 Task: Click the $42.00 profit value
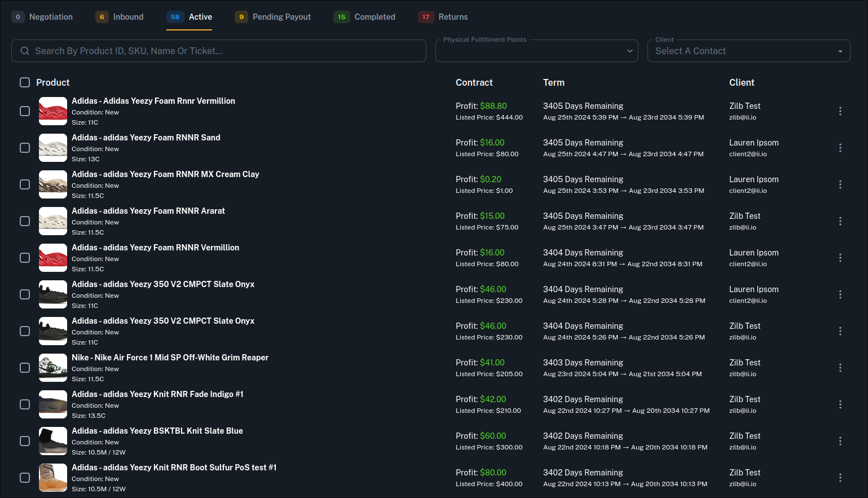point(493,399)
